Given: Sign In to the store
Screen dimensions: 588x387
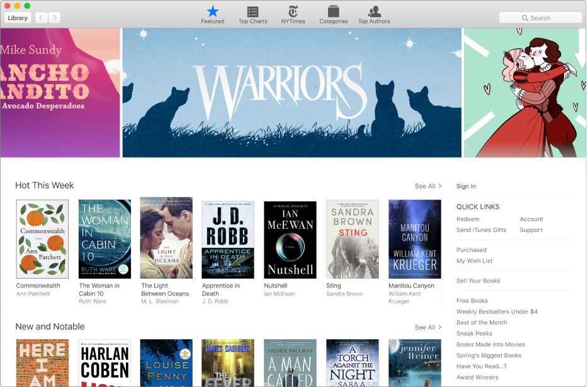Looking at the screenshot, I should point(465,186).
